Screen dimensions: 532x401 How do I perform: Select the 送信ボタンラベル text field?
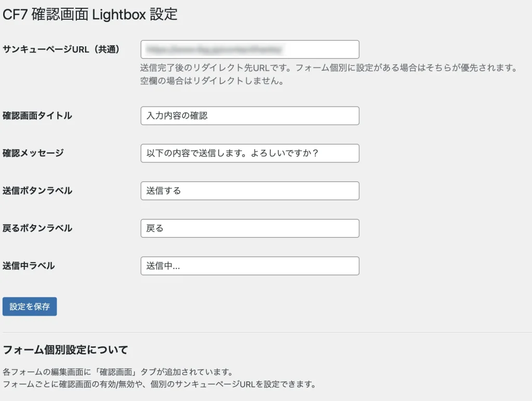pyautogui.click(x=249, y=190)
